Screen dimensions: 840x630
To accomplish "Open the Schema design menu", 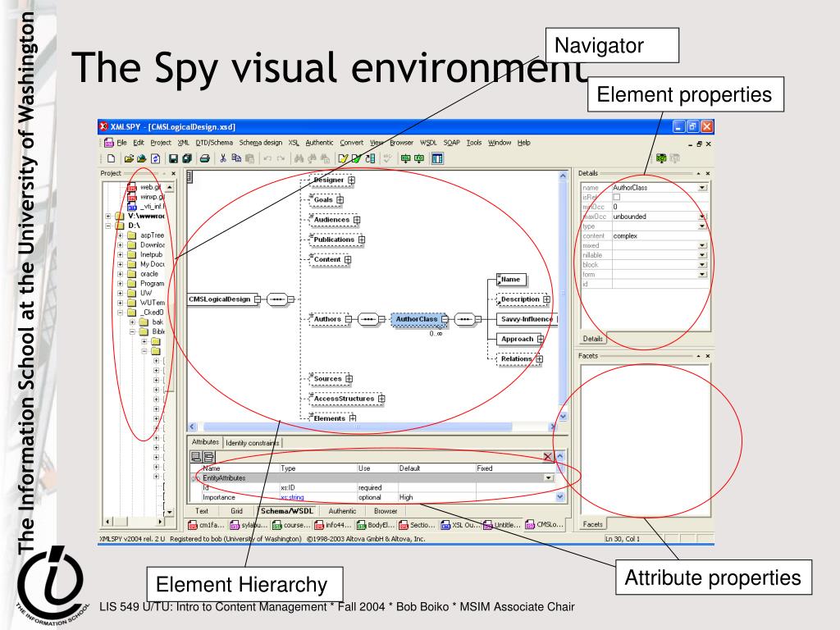I will 260,143.
